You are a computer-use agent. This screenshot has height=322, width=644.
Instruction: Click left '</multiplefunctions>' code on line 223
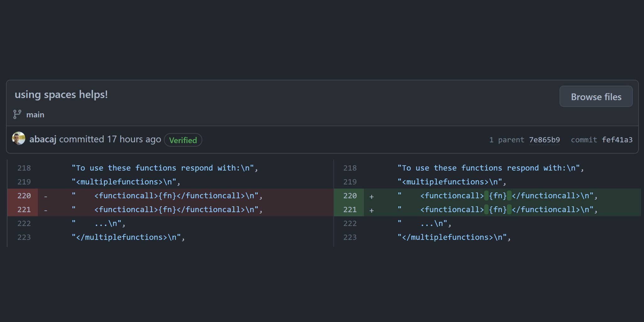pyautogui.click(x=128, y=237)
